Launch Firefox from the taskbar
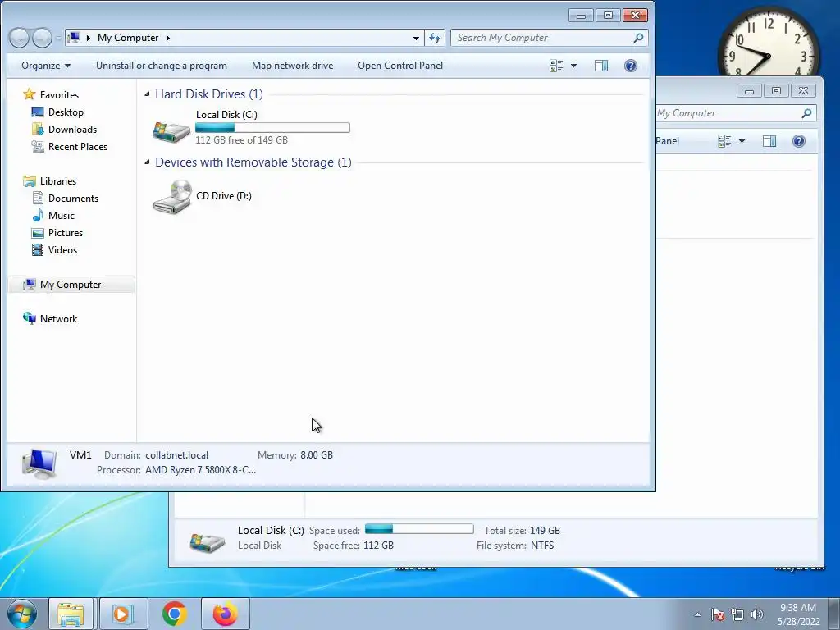The image size is (840, 630). [x=226, y=614]
